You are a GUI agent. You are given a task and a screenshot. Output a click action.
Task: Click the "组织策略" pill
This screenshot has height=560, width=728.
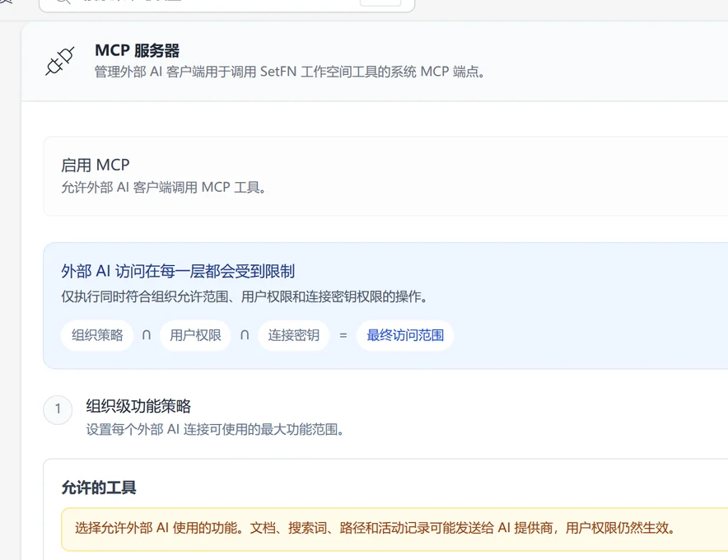click(97, 335)
